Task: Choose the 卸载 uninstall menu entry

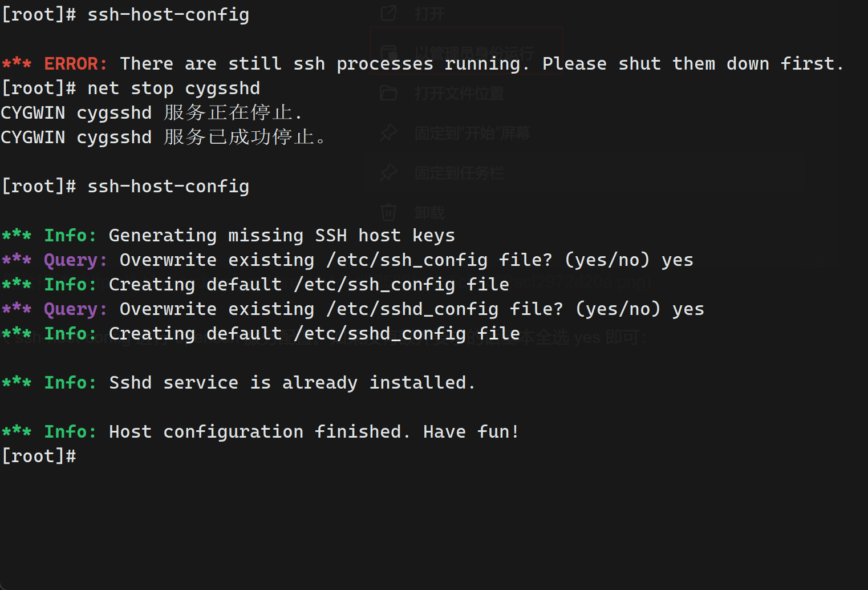Action: point(430,213)
